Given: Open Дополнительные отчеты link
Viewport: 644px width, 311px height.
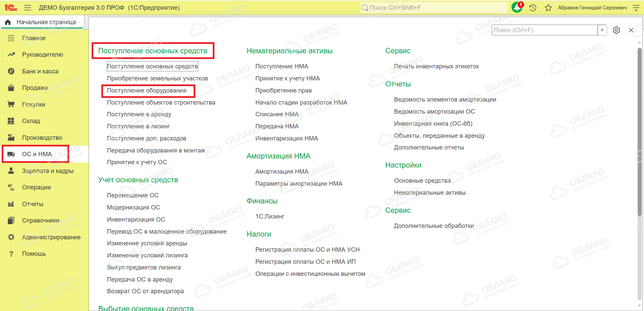Looking at the screenshot, I should pyautogui.click(x=429, y=147).
